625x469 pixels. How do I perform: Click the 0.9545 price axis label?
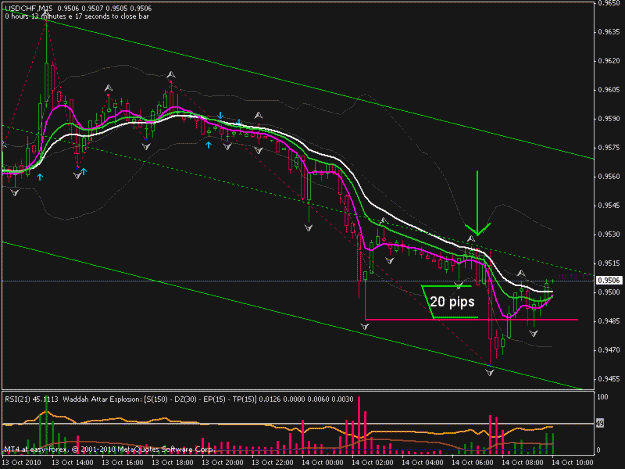pos(609,206)
